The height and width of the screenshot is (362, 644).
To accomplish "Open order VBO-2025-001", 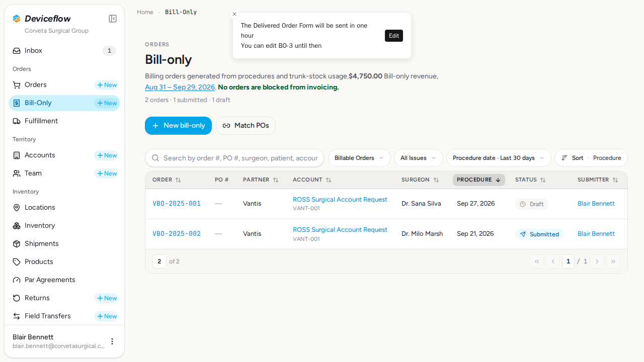I will click(x=177, y=204).
